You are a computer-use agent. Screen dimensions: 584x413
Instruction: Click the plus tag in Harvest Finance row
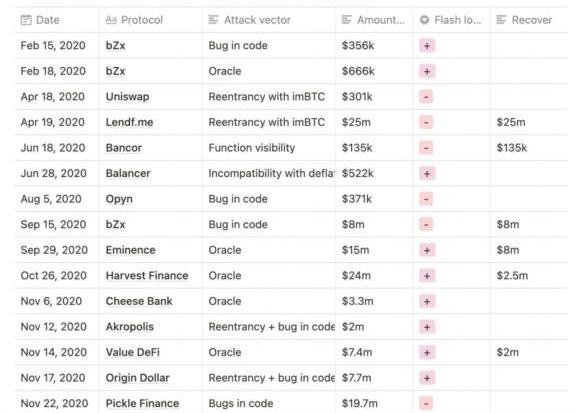(x=427, y=276)
